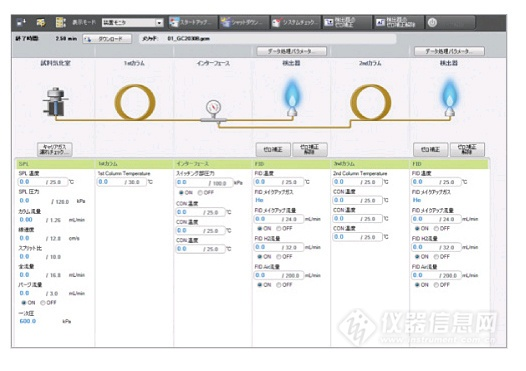This screenshot has width=526, height=371.
Task: Click the キャリアガス漏れチェック button
Action: coord(55,149)
